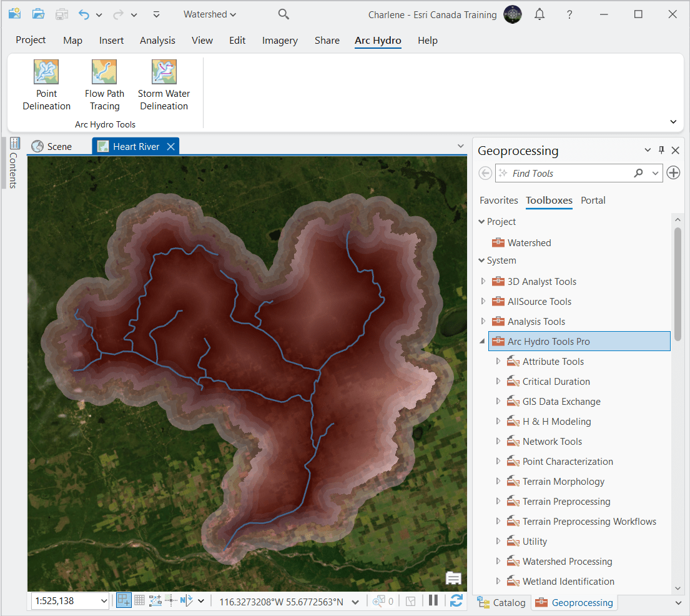Open the command search magnifier

(x=284, y=14)
